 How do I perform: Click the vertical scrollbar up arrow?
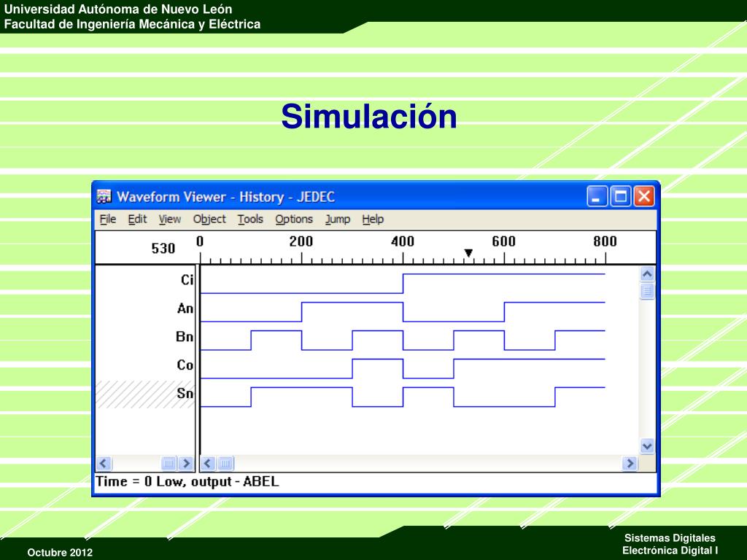647,274
